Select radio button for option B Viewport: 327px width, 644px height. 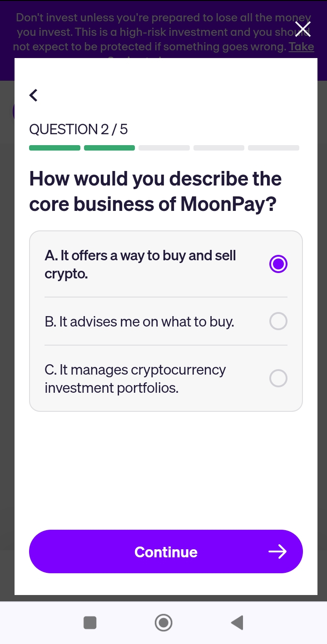[278, 321]
